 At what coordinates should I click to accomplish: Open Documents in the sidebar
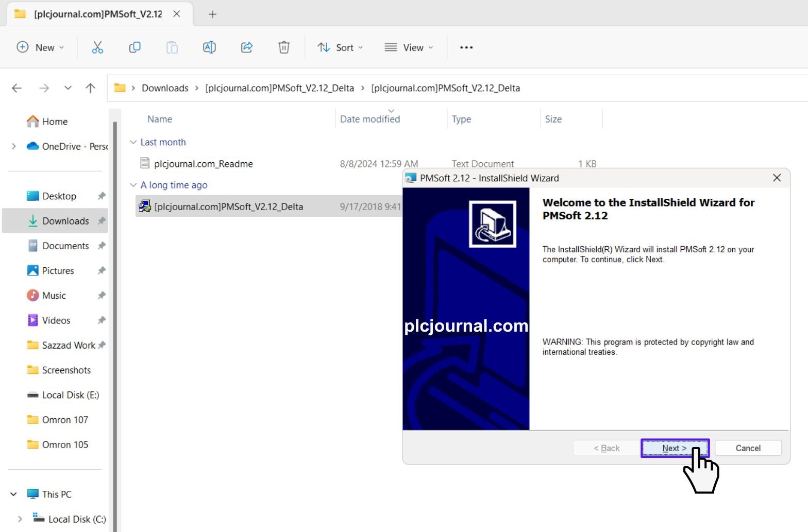point(66,246)
